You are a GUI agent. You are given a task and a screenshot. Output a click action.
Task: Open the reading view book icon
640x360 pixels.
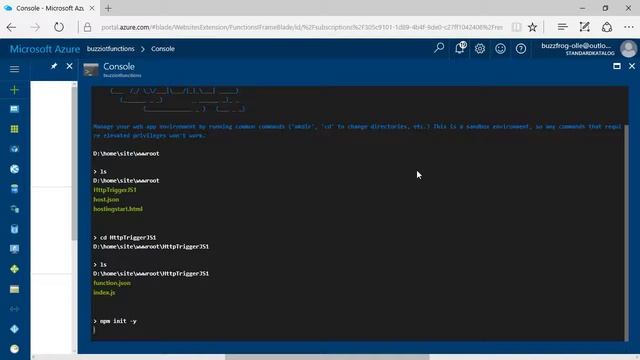click(516, 27)
